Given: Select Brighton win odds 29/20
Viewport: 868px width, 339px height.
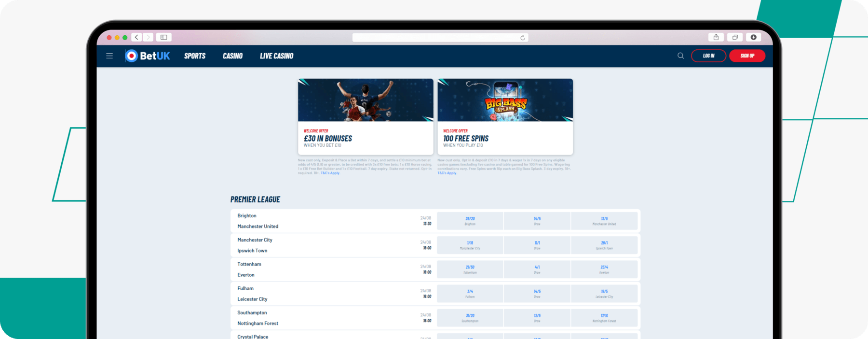Looking at the screenshot, I should [470, 221].
